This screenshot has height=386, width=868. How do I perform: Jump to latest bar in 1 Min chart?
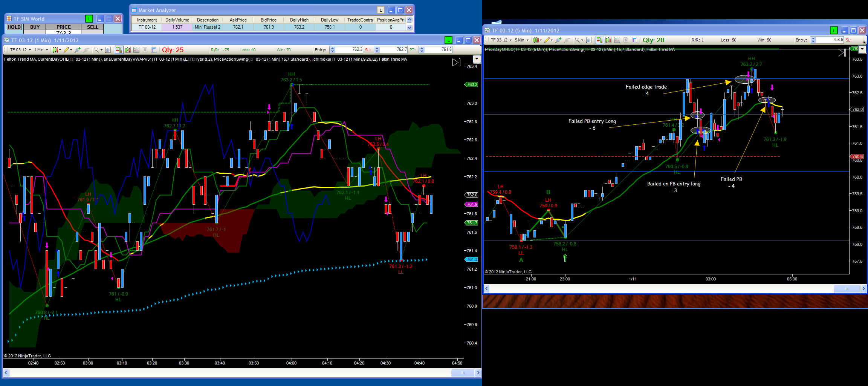(456, 63)
